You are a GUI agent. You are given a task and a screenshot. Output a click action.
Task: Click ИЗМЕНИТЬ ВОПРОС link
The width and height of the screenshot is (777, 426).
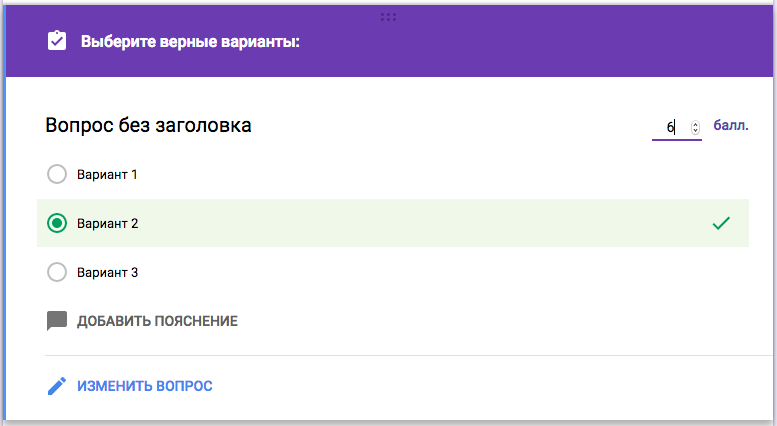[145, 386]
